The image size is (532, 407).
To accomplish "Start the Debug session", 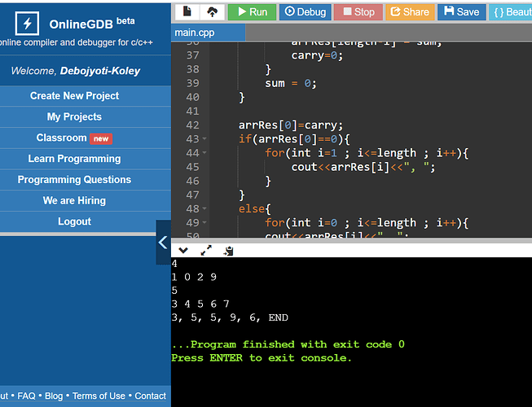I will coord(305,12).
